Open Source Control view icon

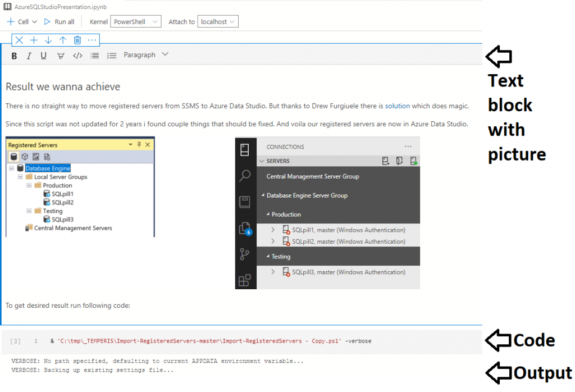pyautogui.click(x=245, y=254)
